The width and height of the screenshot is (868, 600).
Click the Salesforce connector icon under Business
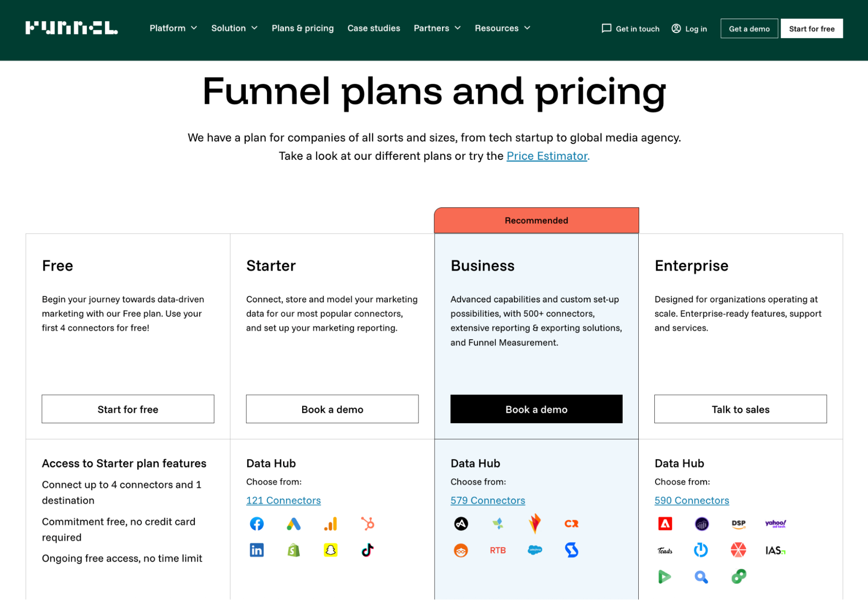click(x=535, y=550)
